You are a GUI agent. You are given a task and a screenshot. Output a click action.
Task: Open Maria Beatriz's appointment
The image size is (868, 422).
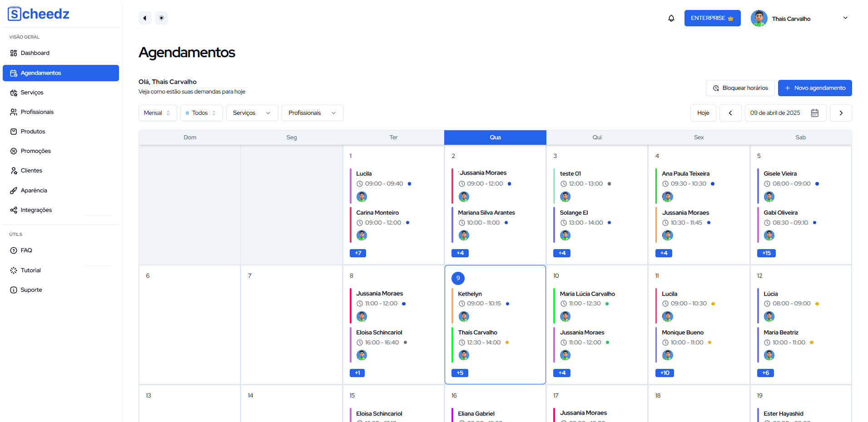[800, 345]
